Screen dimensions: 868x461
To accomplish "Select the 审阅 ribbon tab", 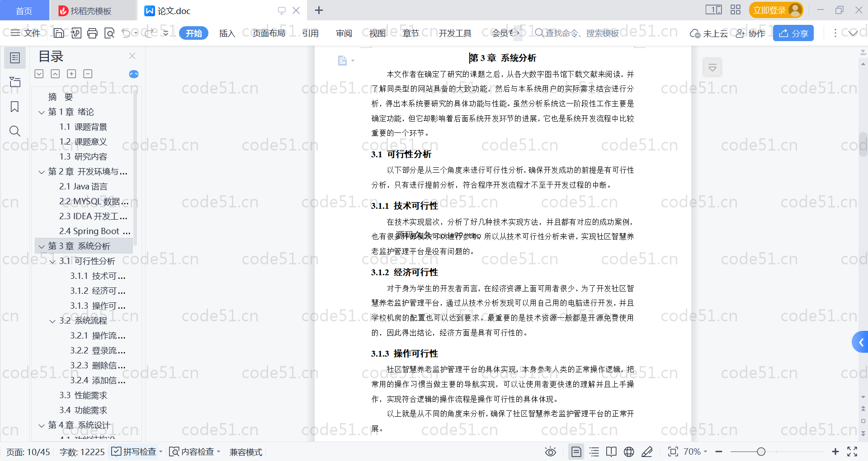I will [x=344, y=33].
